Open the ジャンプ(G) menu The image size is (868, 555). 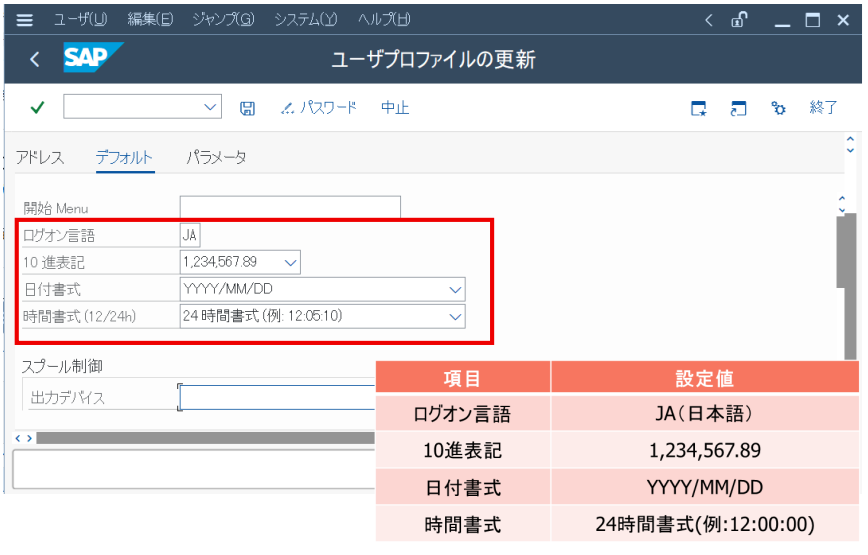(223, 19)
